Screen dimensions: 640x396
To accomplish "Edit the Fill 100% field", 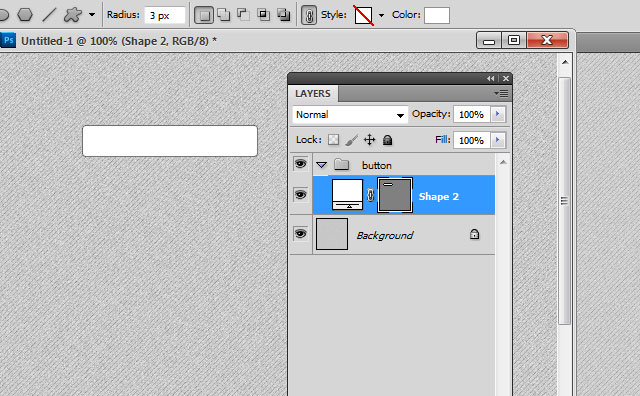I will click(471, 140).
